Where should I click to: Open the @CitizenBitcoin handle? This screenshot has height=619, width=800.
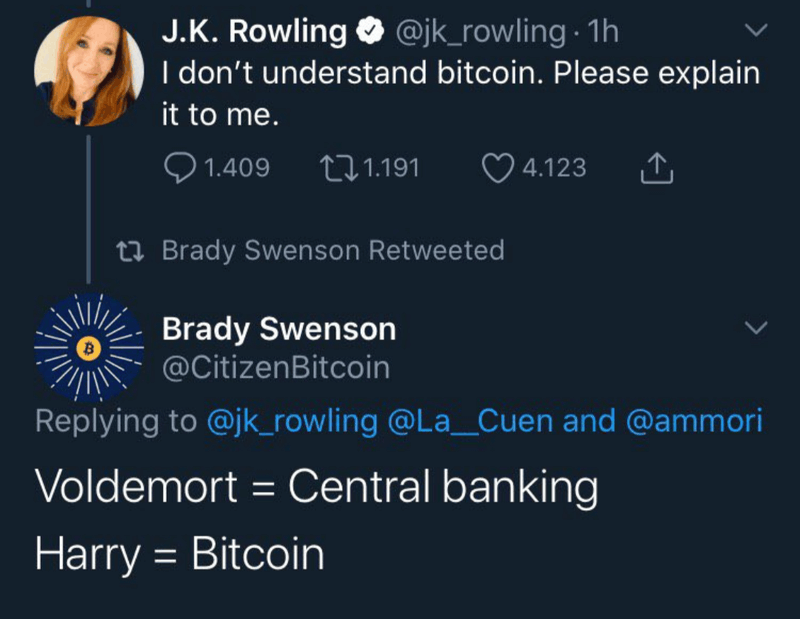coord(276,368)
